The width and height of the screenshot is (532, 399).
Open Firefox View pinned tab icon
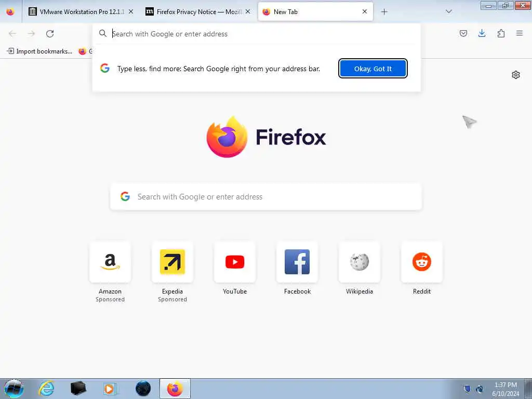[10, 11]
